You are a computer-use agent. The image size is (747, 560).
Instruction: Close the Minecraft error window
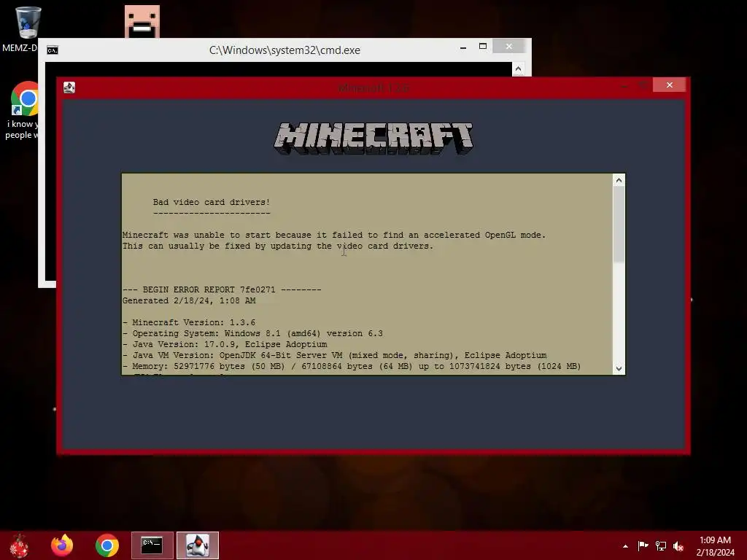point(670,85)
